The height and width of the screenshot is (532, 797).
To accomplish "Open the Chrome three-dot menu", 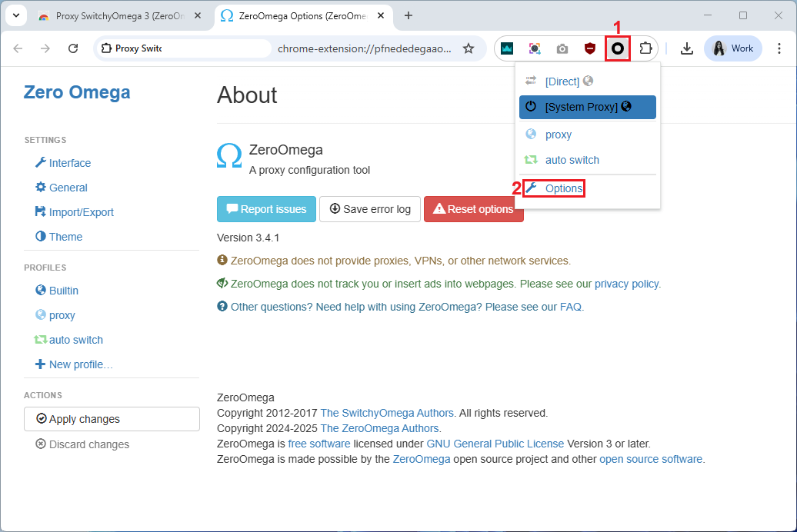I will (x=779, y=48).
